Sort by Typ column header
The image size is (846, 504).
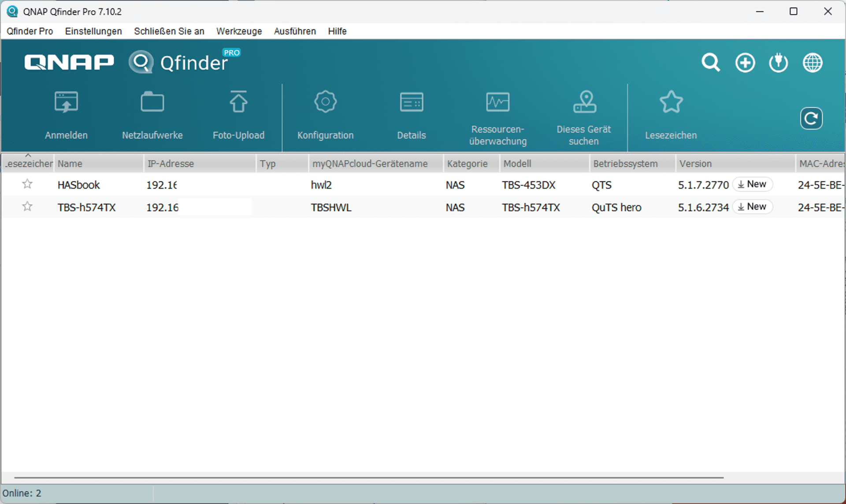[x=282, y=163]
